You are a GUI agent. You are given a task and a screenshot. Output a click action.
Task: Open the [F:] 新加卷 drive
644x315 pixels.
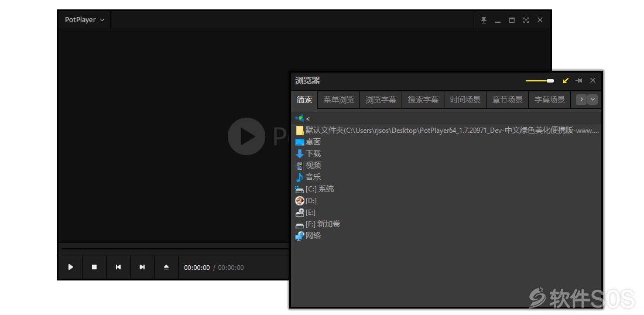click(x=447, y=224)
